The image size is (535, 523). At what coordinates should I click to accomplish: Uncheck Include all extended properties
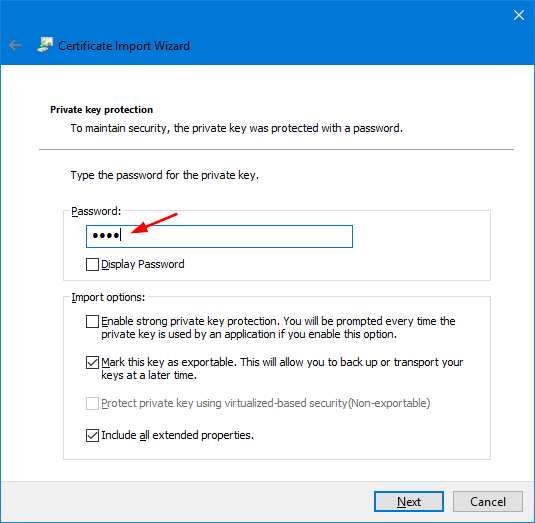92,435
